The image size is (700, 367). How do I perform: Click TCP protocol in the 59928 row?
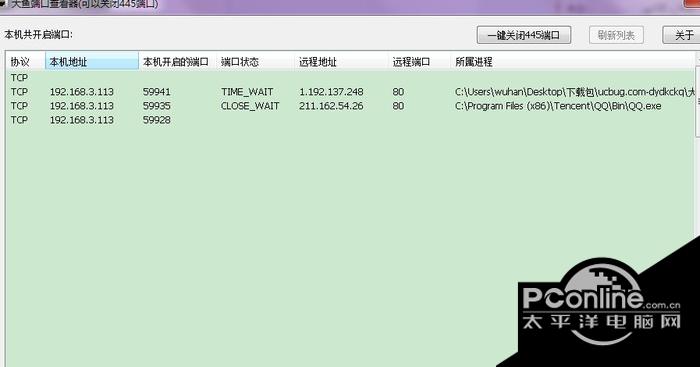tap(19, 120)
